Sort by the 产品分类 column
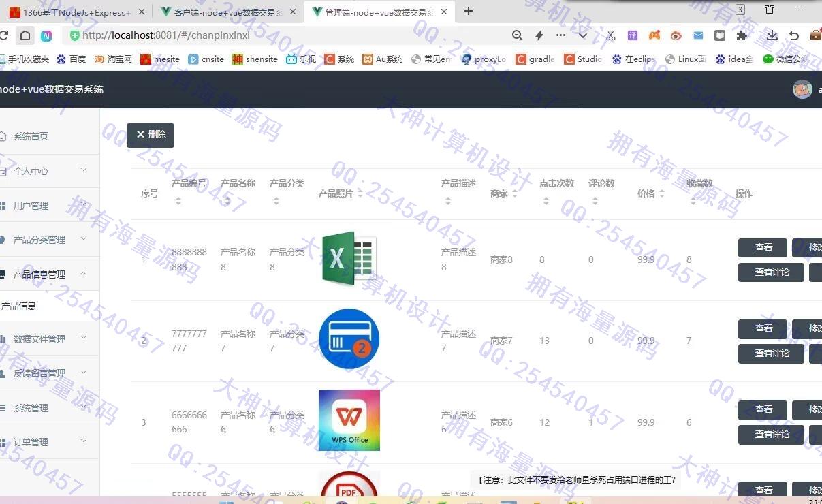The image size is (822, 504). (x=276, y=201)
